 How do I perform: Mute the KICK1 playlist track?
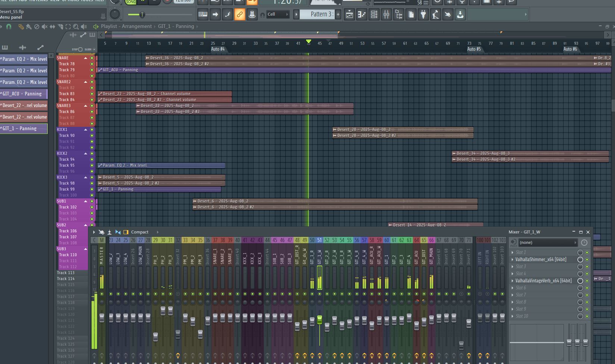point(92,130)
